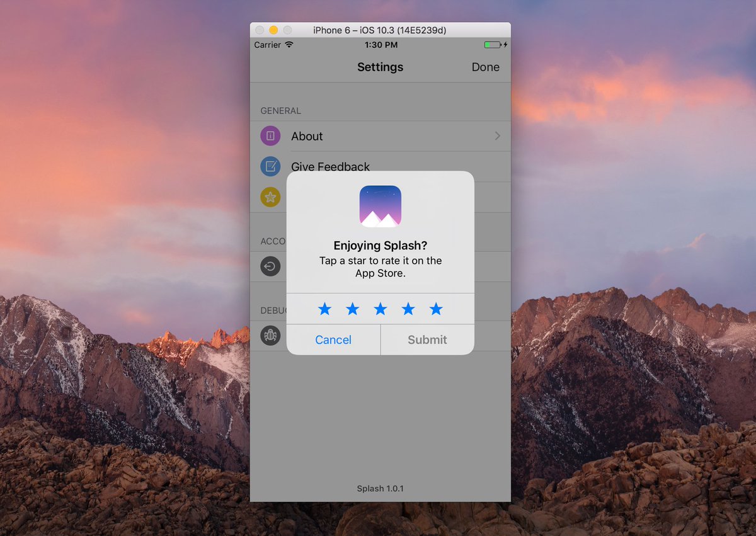Click the blue Give Feedback icon
756x536 pixels.
click(270, 166)
